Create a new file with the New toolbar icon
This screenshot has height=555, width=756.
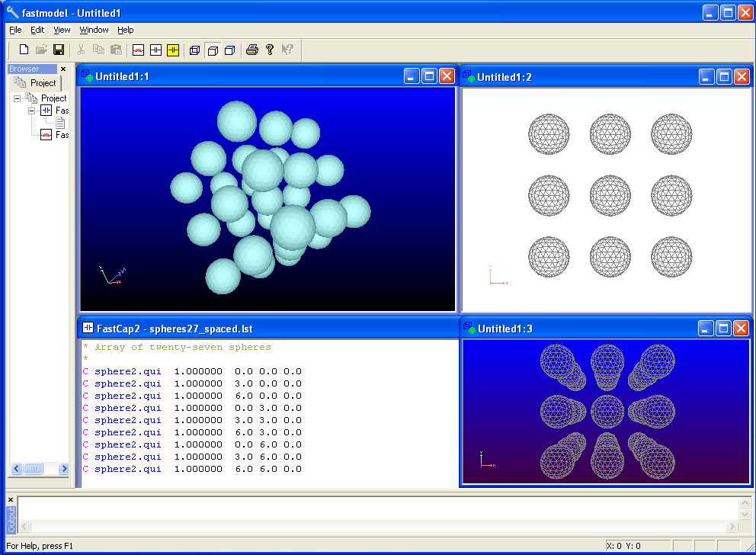(24, 50)
